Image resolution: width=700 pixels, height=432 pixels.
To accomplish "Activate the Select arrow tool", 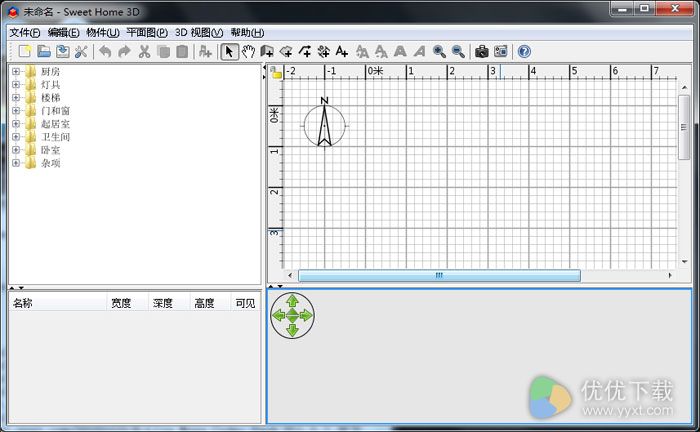I will pos(229,52).
